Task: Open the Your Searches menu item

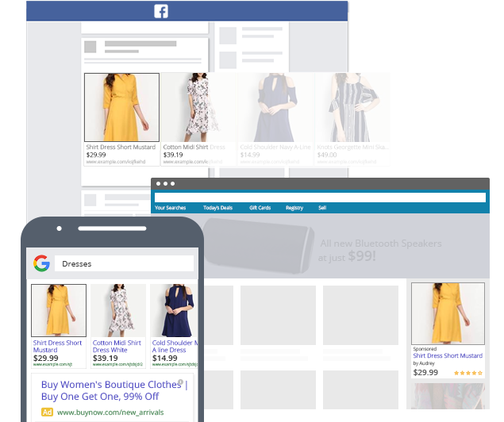Action: (171, 208)
